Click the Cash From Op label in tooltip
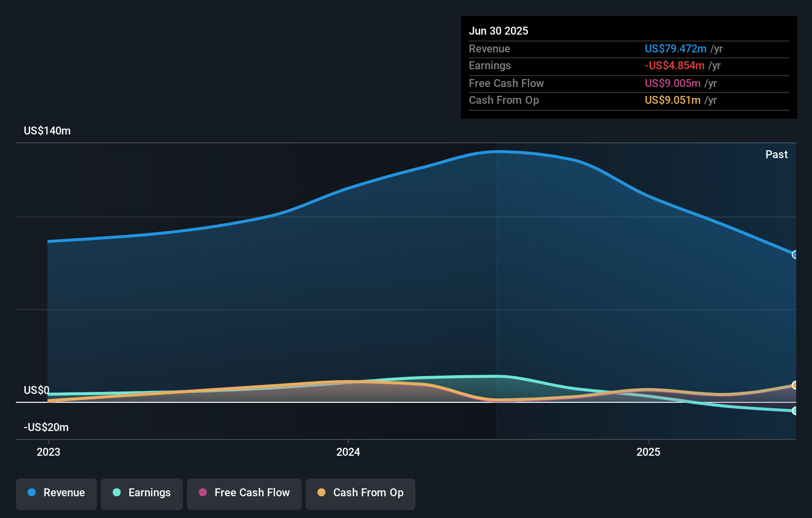This screenshot has height=518, width=812. (x=504, y=100)
